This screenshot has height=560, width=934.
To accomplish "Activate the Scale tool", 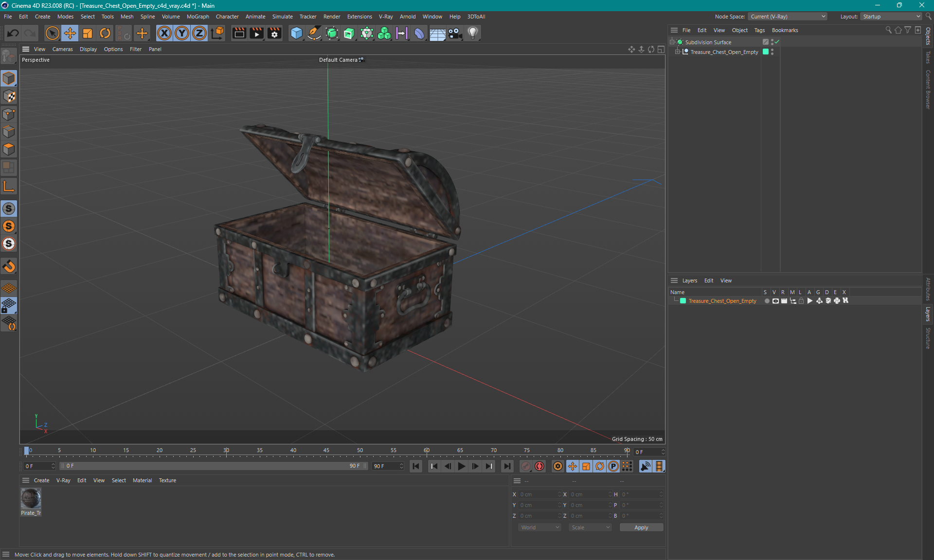I will (x=88, y=33).
